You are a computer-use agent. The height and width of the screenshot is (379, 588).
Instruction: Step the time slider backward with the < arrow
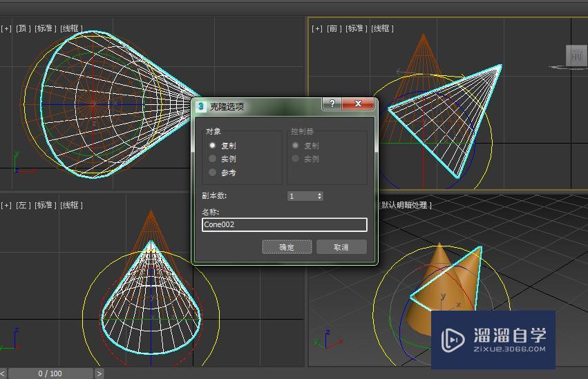point(3,373)
